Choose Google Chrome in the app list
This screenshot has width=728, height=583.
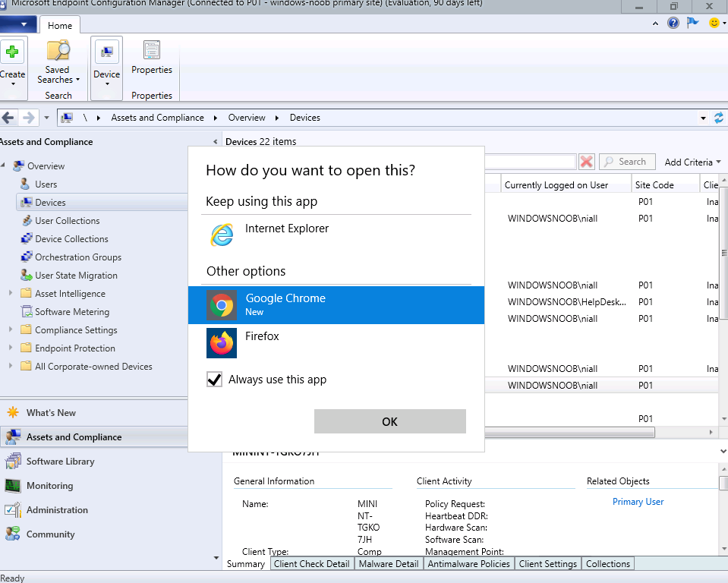coord(336,305)
